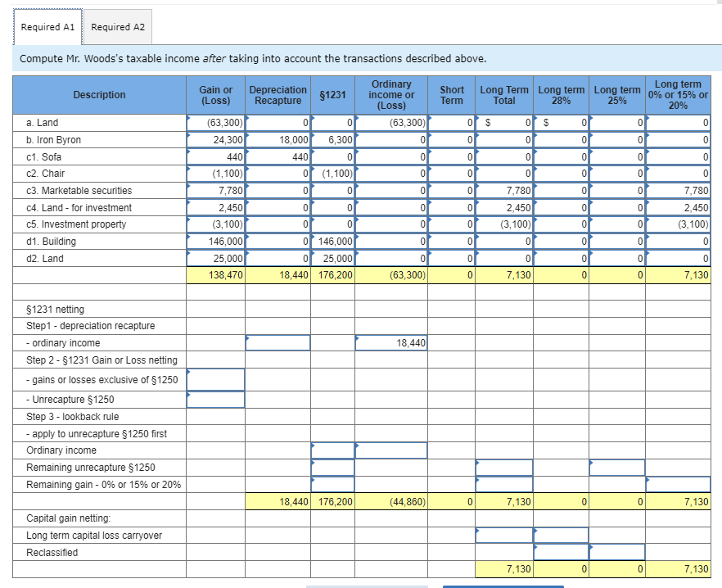The width and height of the screenshot is (722, 588).
Task: Click Ordinary income row §1231 empty input
Action: point(332,450)
